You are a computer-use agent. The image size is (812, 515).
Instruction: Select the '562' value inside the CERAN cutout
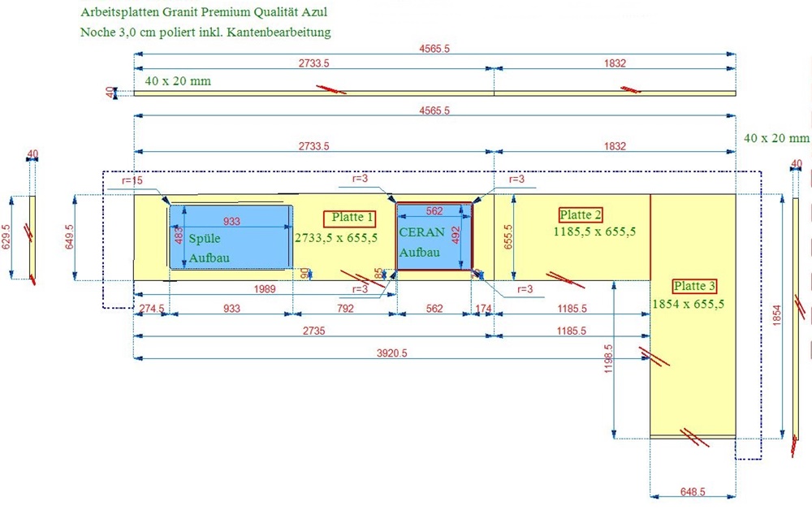[x=434, y=211]
